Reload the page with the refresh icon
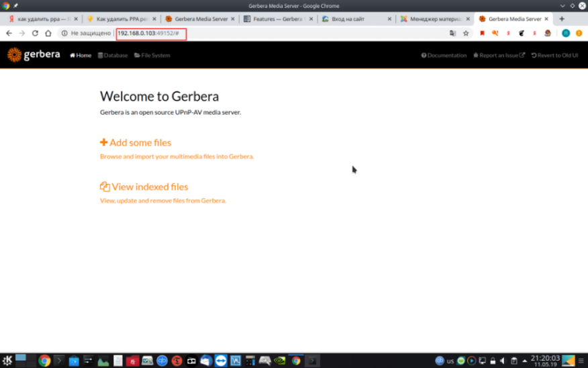This screenshot has height=368, width=588. (x=35, y=33)
